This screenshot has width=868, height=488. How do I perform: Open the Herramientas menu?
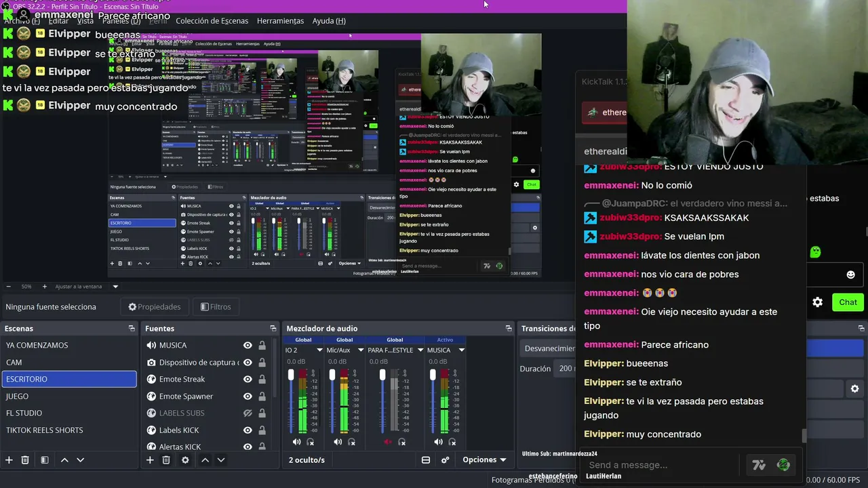[281, 21]
